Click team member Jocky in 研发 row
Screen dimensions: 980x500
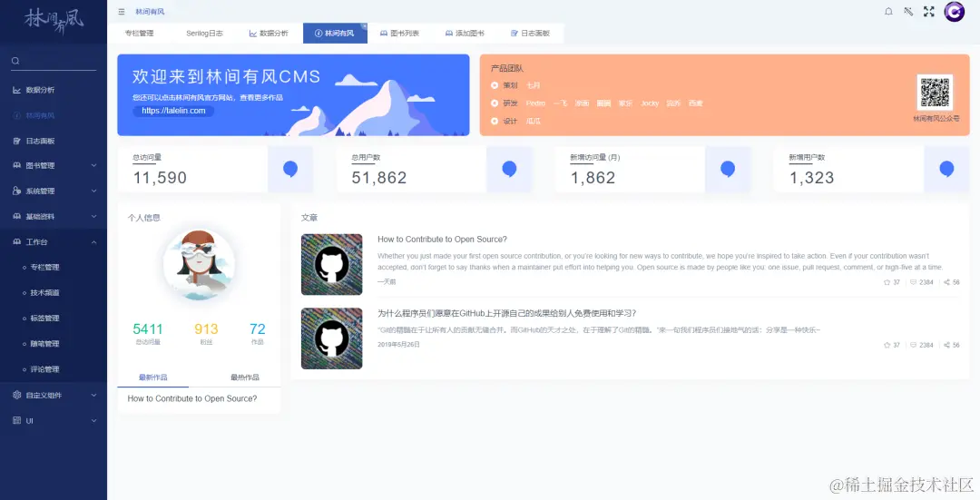coord(650,103)
